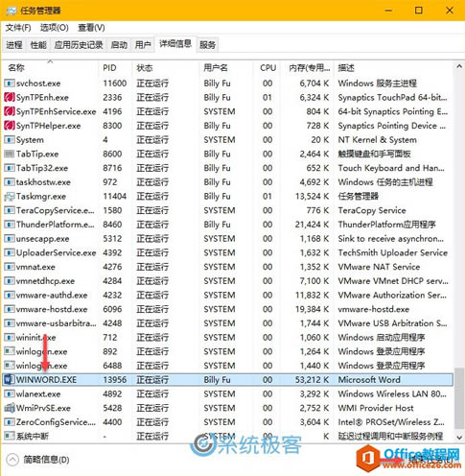Click the 系统中断 process icon
This screenshot has width=465, height=476.
pos(10,437)
